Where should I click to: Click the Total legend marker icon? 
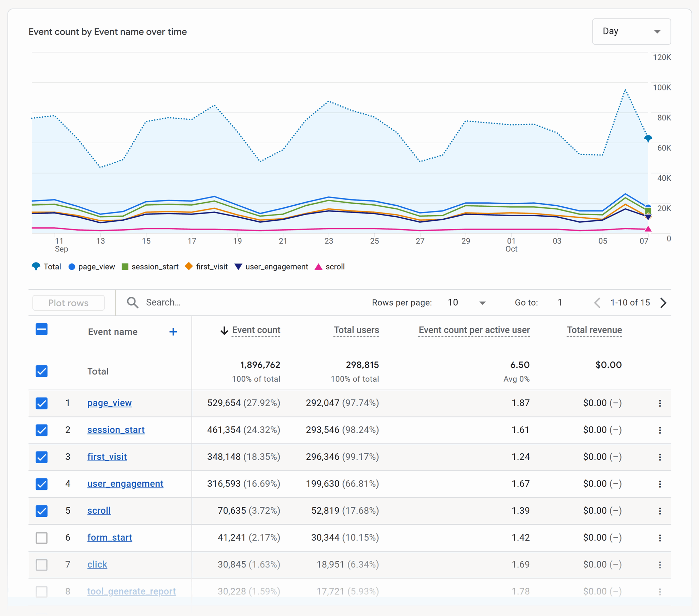coord(36,266)
